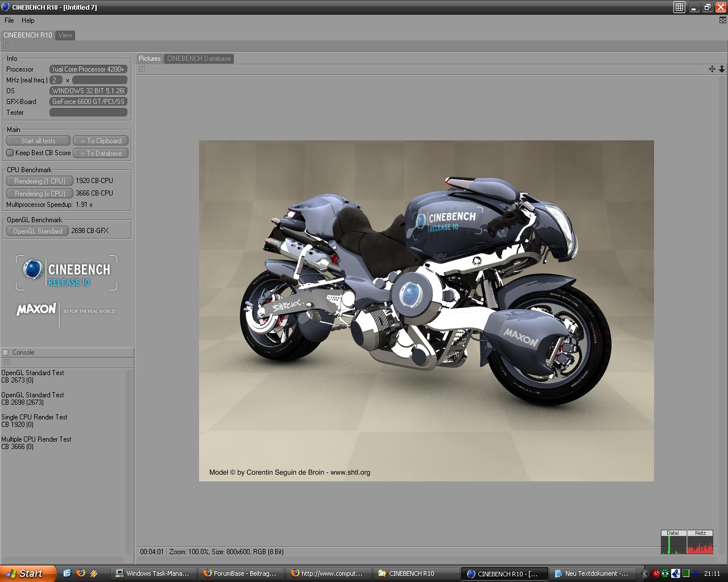Screen dimensions: 728x582
Task: Click the grid layout icon in title bar
Action: pos(679,7)
